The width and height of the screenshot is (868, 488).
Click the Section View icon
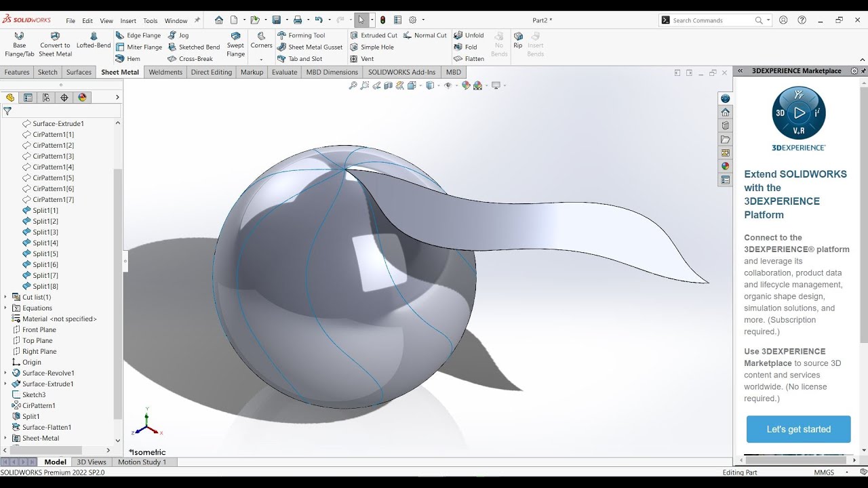[388, 85]
